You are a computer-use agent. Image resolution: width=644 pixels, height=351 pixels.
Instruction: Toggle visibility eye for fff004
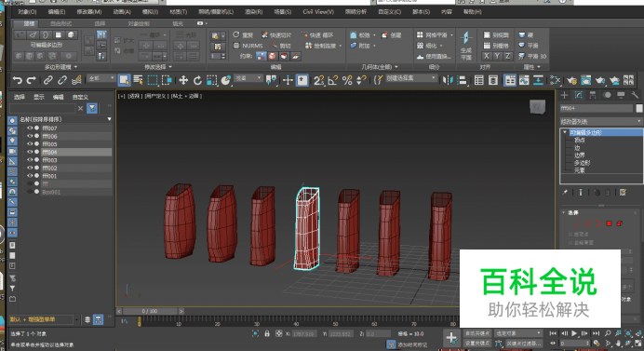(x=30, y=152)
